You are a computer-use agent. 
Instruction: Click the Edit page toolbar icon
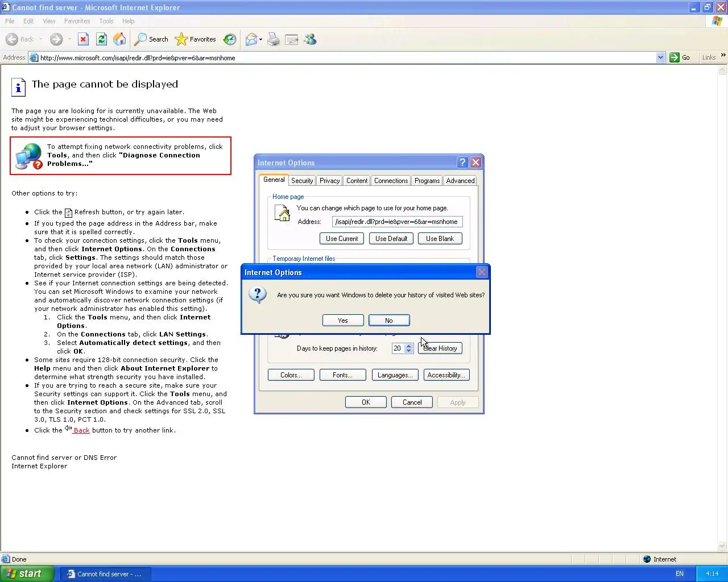tap(292, 39)
